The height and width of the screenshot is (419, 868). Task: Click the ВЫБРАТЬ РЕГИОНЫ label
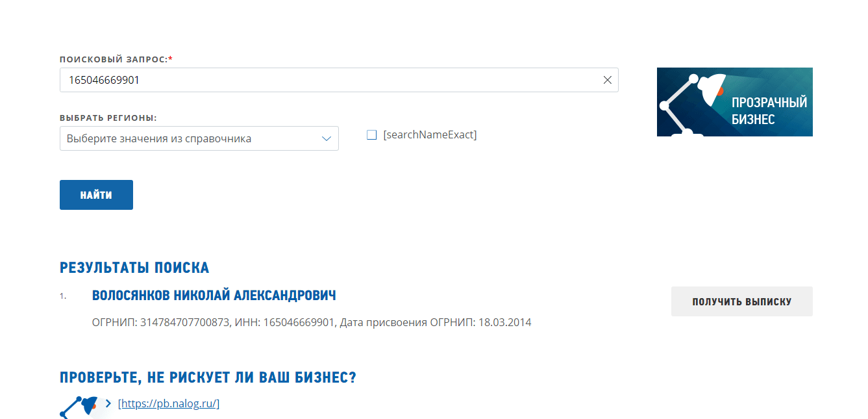click(108, 118)
